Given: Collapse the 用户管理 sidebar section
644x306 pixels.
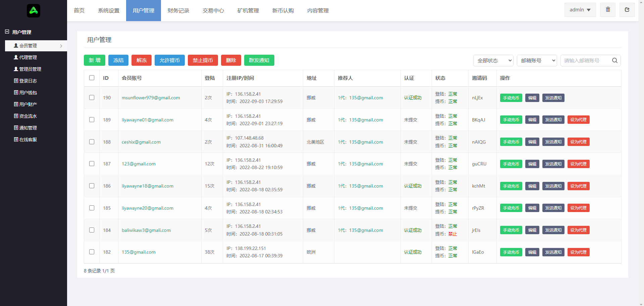Looking at the screenshot, I should (7, 32).
